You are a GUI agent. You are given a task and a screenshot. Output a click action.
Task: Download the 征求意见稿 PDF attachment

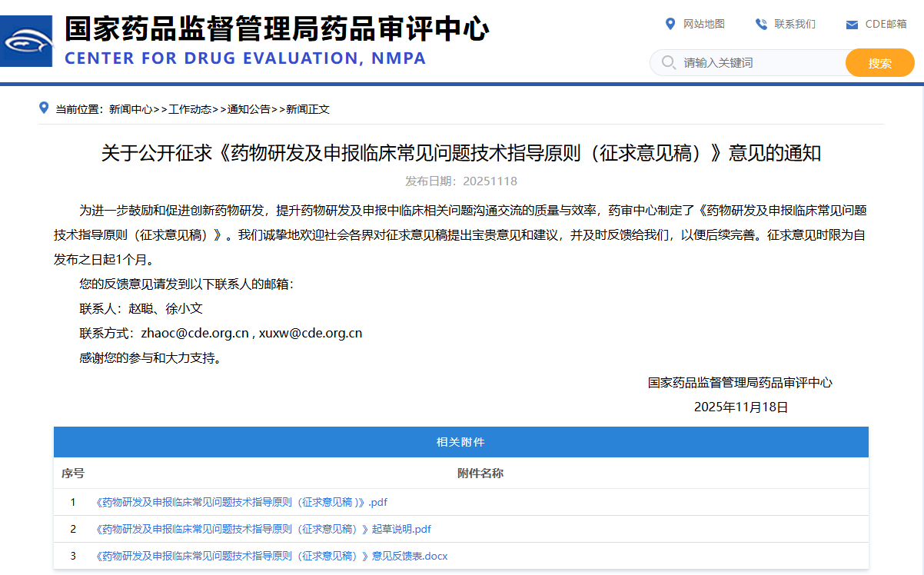240,502
